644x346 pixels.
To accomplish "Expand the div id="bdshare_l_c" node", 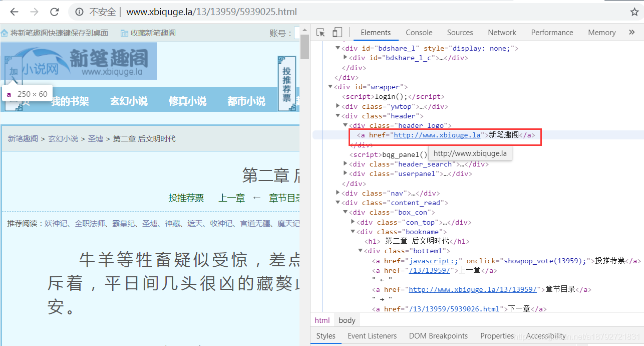I will click(346, 58).
